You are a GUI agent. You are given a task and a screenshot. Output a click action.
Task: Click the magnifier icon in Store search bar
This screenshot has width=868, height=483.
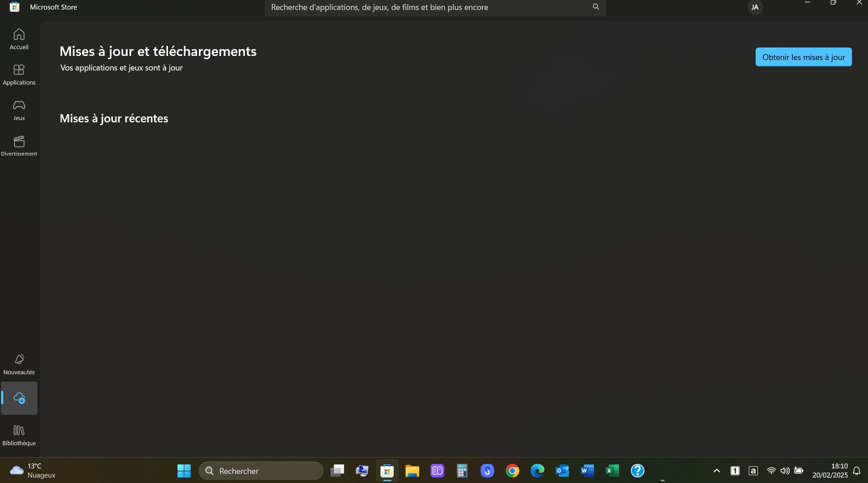[596, 7]
